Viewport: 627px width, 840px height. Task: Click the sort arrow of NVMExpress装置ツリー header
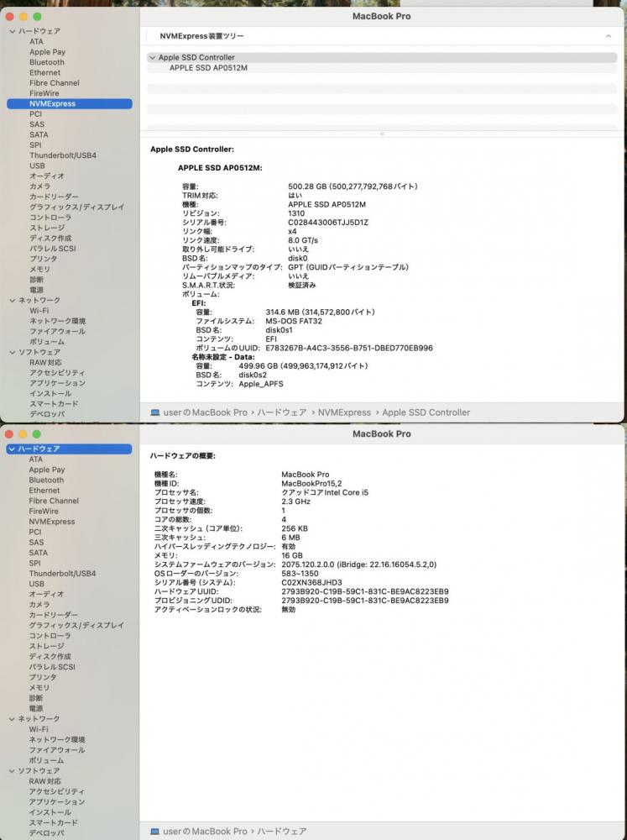(609, 36)
